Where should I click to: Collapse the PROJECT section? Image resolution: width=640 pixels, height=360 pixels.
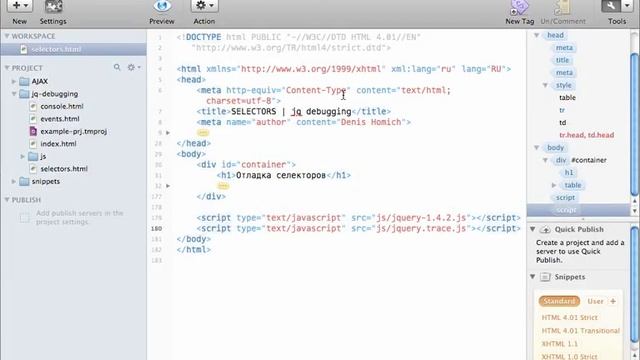coord(7,68)
